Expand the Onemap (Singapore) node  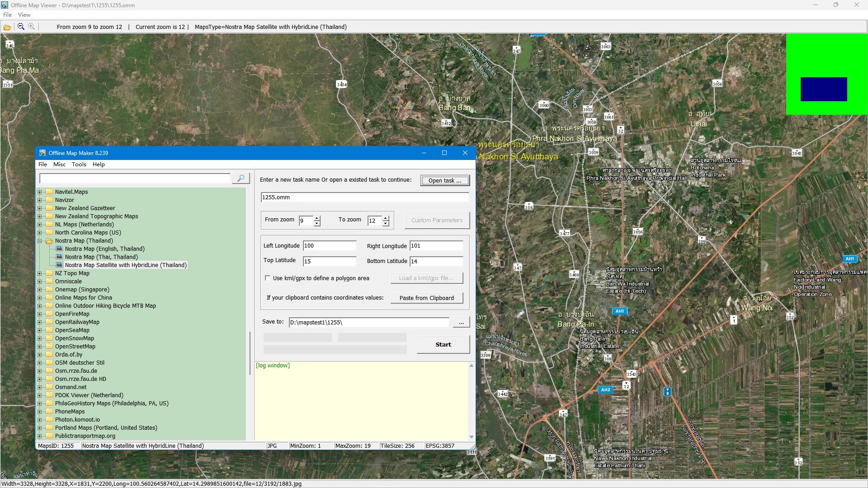coord(40,290)
